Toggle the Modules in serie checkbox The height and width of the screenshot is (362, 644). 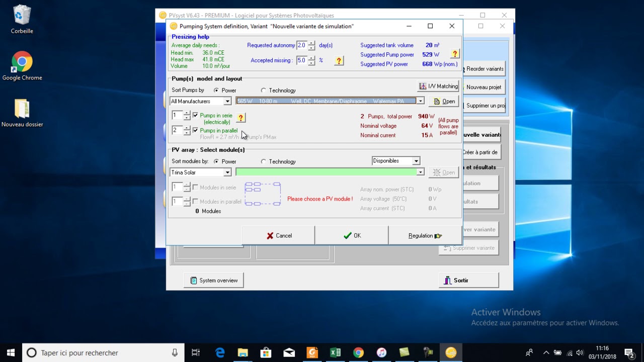[x=195, y=188]
